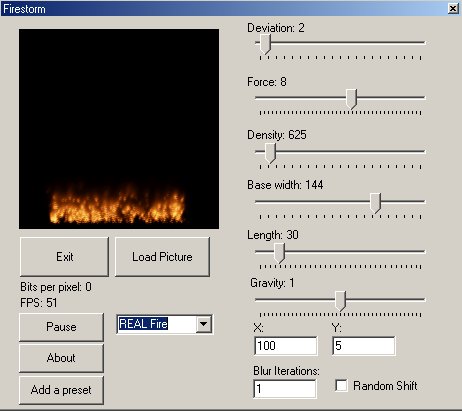Click the Length slider thumb

[279, 253]
